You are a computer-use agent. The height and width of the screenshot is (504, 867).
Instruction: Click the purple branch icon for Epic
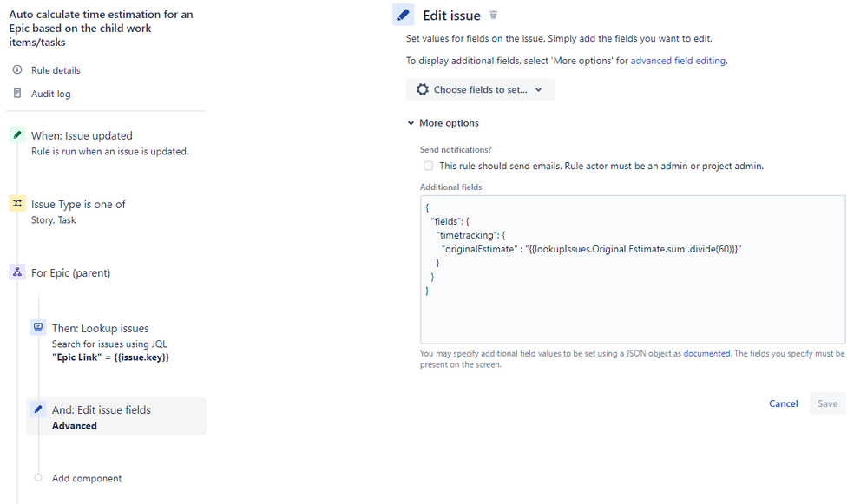pyautogui.click(x=17, y=272)
